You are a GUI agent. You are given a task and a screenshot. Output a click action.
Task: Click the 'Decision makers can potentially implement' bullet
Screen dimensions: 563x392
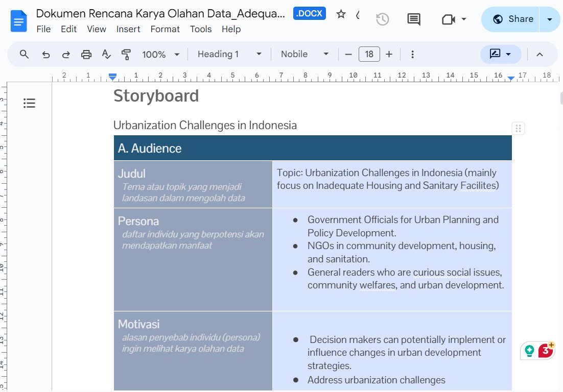407,353
